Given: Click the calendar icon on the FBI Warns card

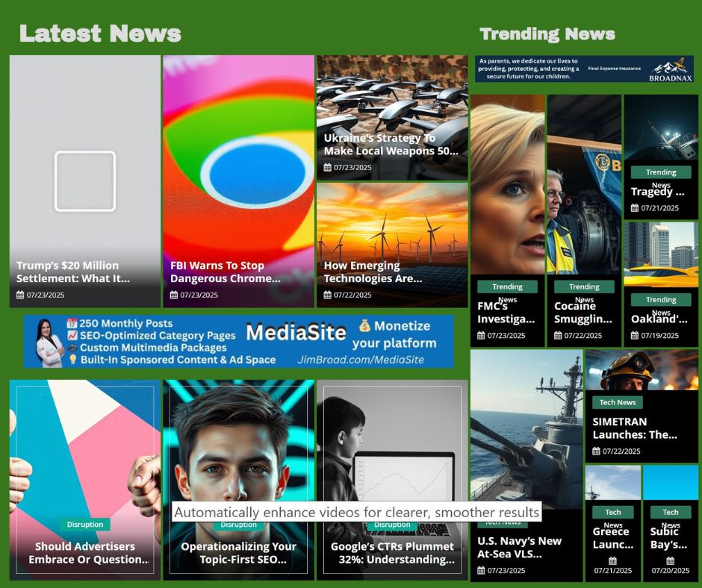Looking at the screenshot, I should (x=174, y=295).
